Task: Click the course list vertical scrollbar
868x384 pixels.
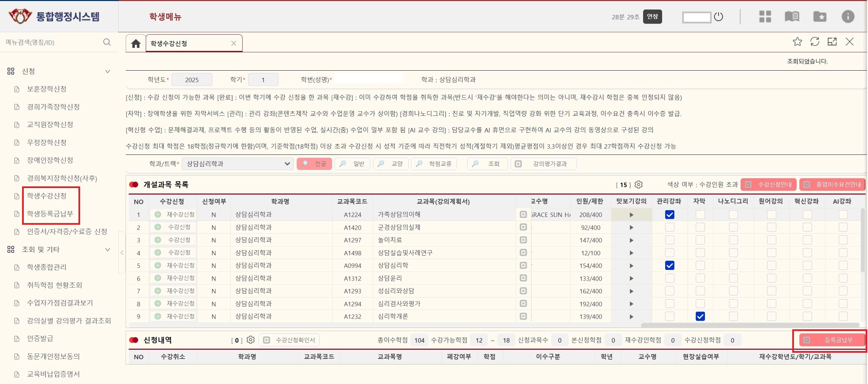Action: pyautogui.click(x=863, y=240)
